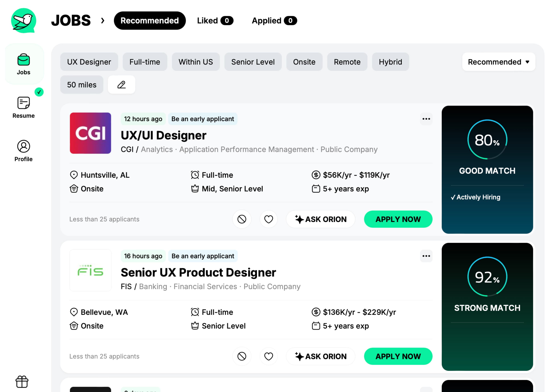
Task: Apply now to UX/UI Designer at CGI
Action: coord(398,219)
